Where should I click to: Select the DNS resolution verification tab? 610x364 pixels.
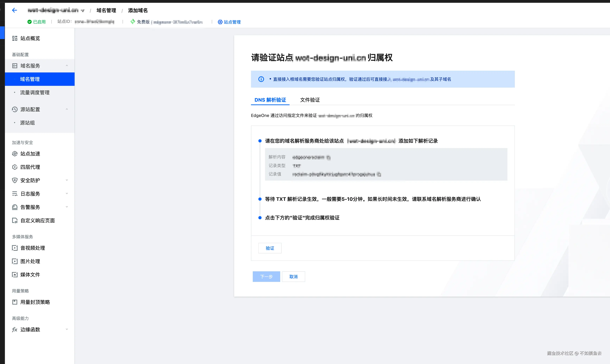click(x=270, y=100)
